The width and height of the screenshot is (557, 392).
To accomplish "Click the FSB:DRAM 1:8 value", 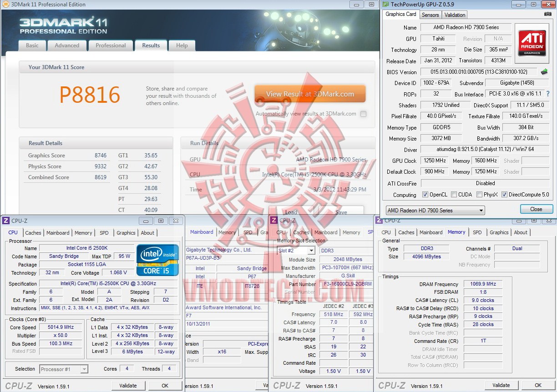I will tap(483, 292).
